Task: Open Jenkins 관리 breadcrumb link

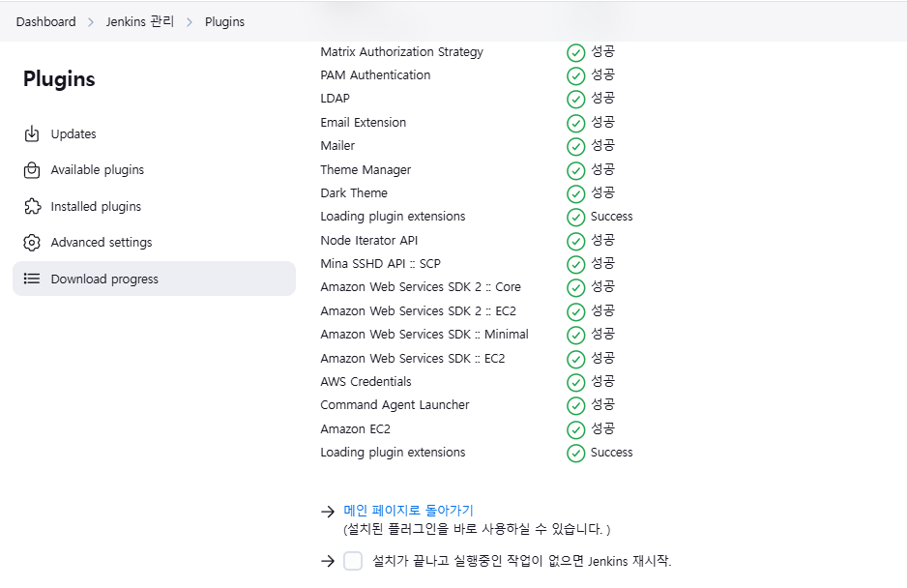Action: click(139, 22)
